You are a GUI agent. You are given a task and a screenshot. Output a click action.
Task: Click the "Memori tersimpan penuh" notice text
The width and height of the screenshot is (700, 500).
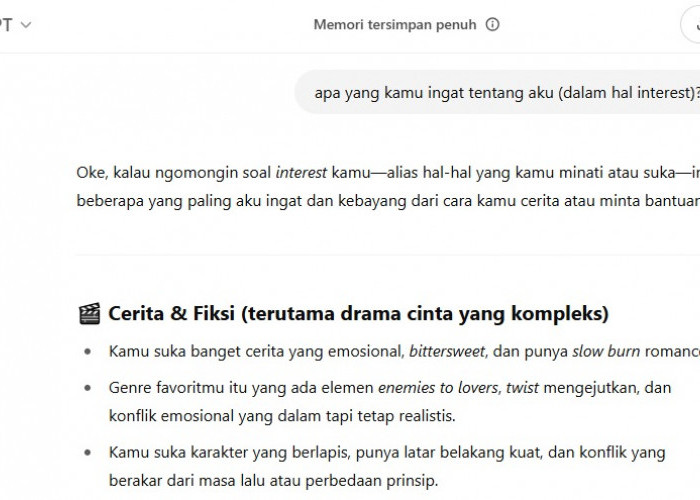click(x=395, y=25)
